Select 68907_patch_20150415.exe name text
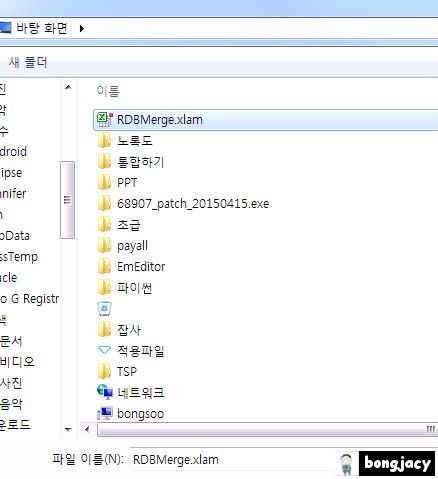The image size is (438, 479). coord(193,204)
